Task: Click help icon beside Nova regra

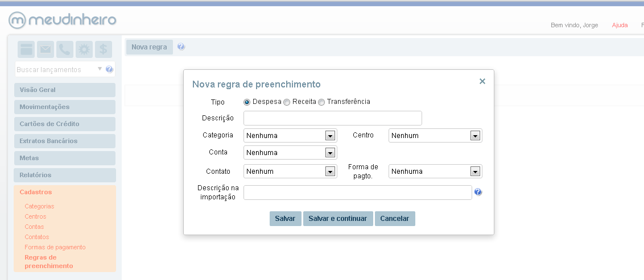Action: 181,47
